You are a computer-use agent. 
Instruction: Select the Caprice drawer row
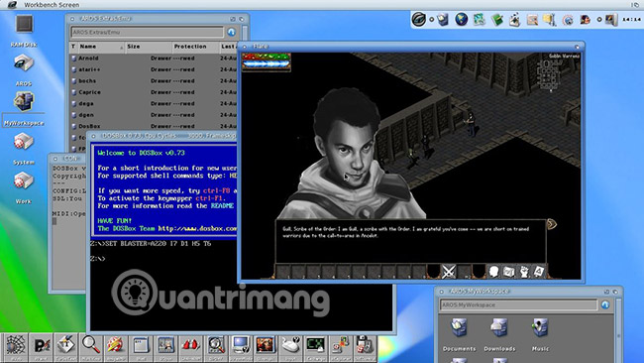pyautogui.click(x=154, y=92)
